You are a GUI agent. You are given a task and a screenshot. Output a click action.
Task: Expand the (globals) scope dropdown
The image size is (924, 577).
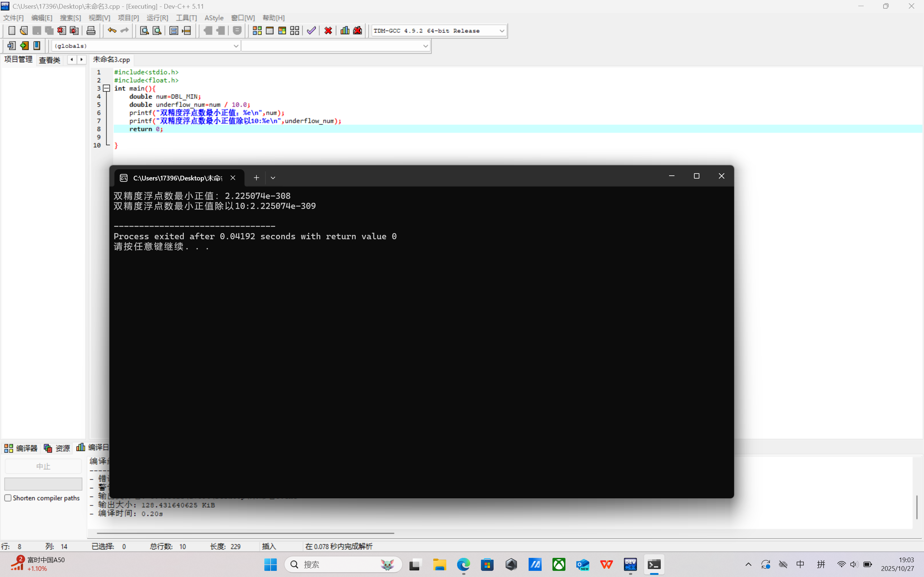click(235, 46)
